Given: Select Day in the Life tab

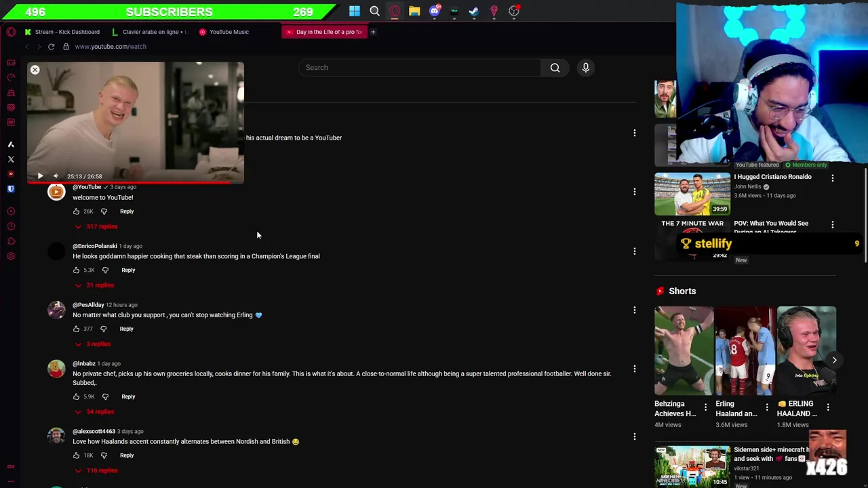Looking at the screenshot, I should [x=324, y=32].
